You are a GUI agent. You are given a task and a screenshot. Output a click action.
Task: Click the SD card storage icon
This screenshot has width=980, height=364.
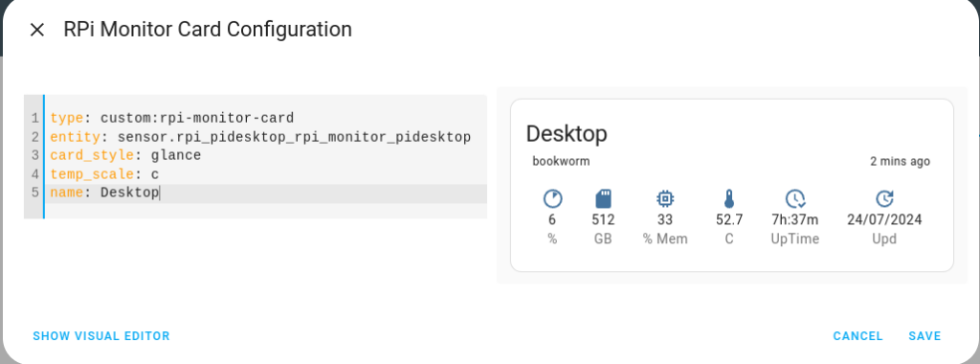[603, 199]
